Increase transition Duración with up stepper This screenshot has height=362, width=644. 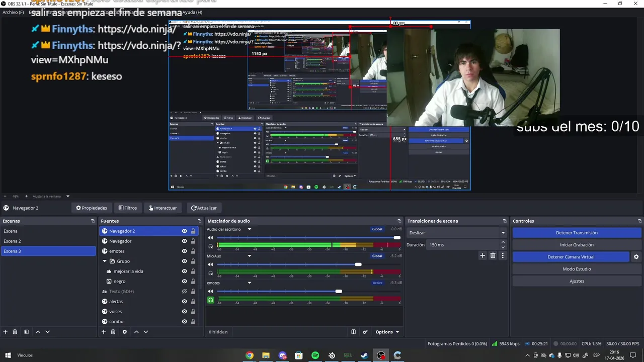(x=503, y=242)
